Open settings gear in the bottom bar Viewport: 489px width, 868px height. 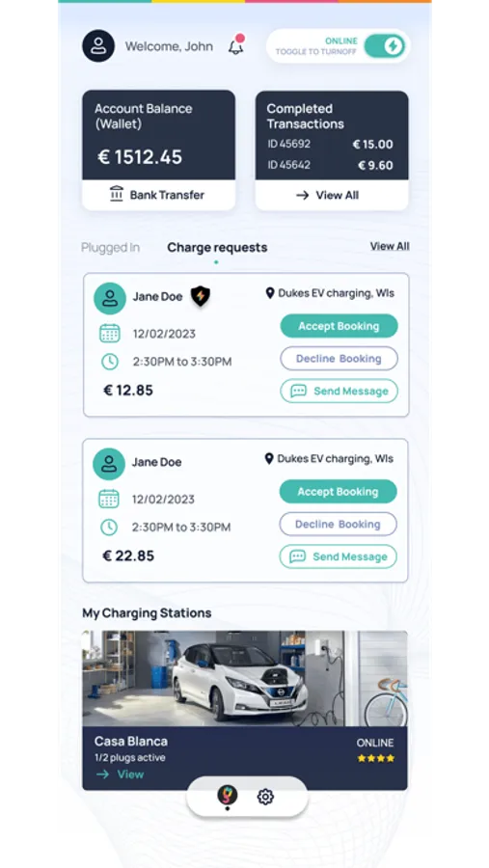click(265, 797)
